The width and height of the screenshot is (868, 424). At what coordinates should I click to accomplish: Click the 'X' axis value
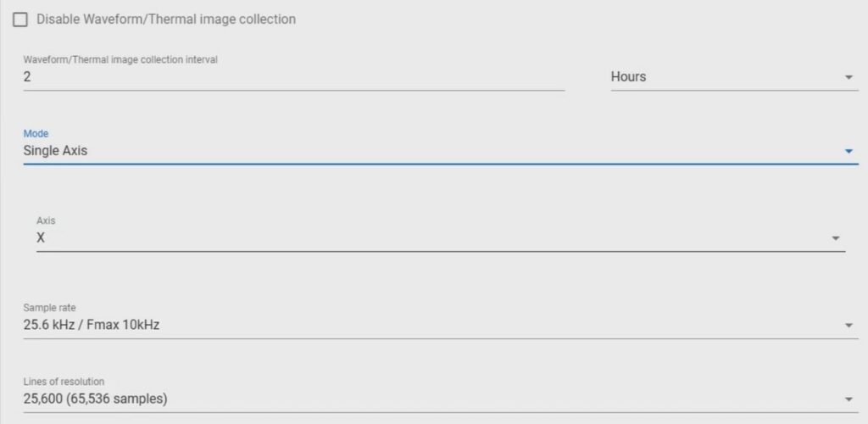pos(41,238)
